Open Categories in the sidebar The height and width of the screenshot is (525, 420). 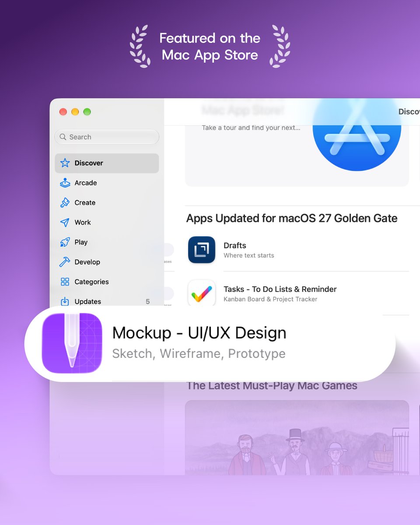107,282
